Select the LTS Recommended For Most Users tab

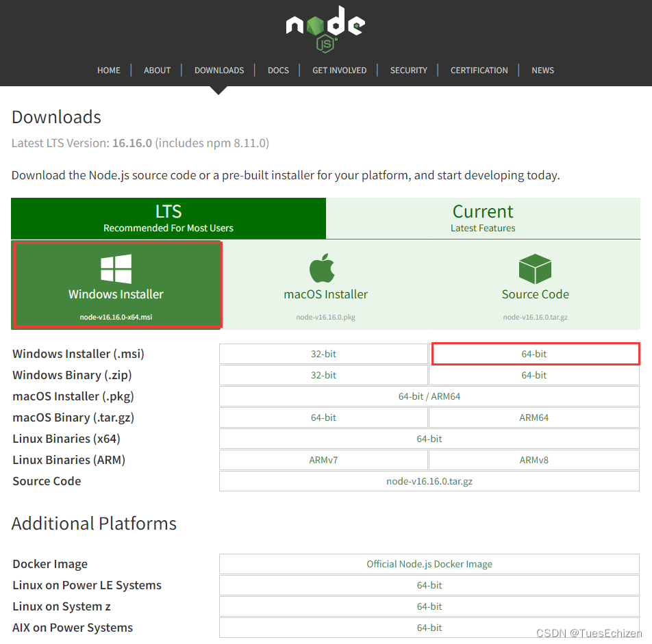tap(168, 218)
